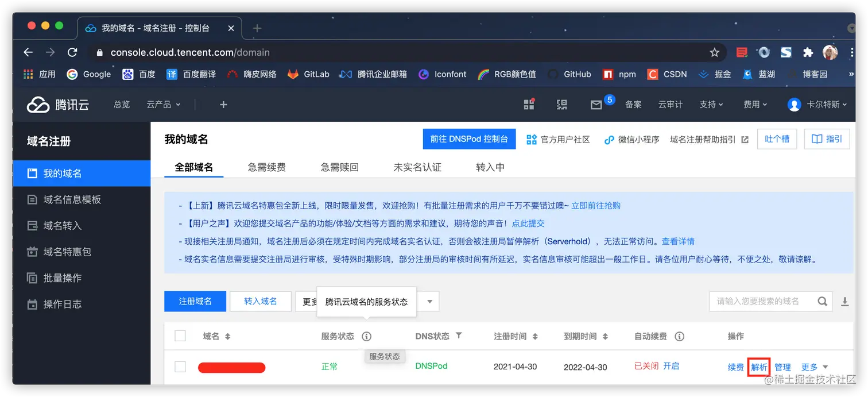
Task: Open the QR code scan icon in header
Action: [562, 105]
